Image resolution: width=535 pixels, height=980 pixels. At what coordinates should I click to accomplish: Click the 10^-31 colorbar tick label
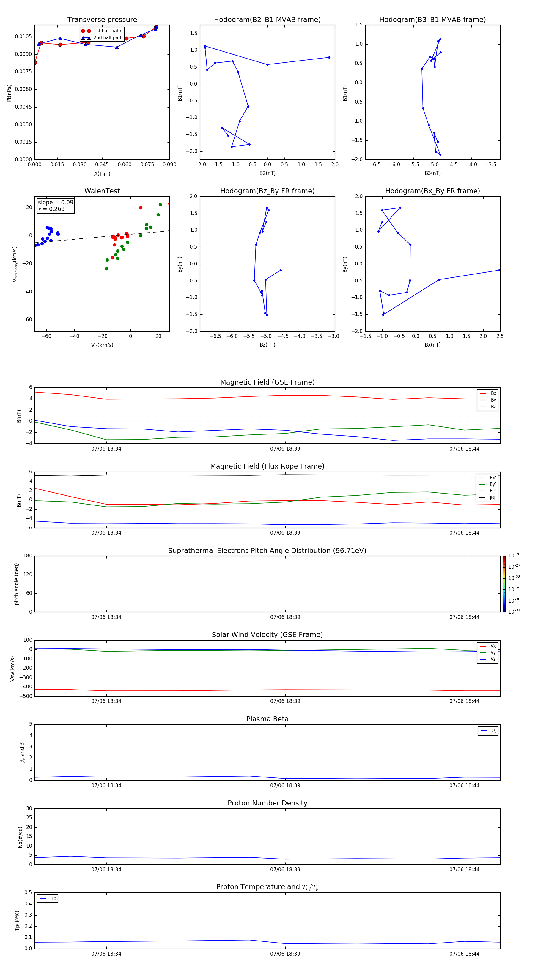pyautogui.click(x=514, y=611)
